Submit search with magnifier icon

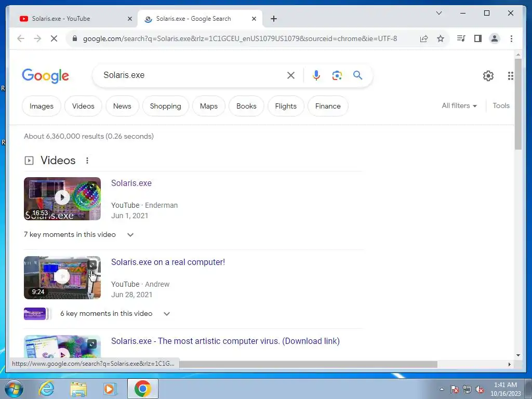click(357, 75)
